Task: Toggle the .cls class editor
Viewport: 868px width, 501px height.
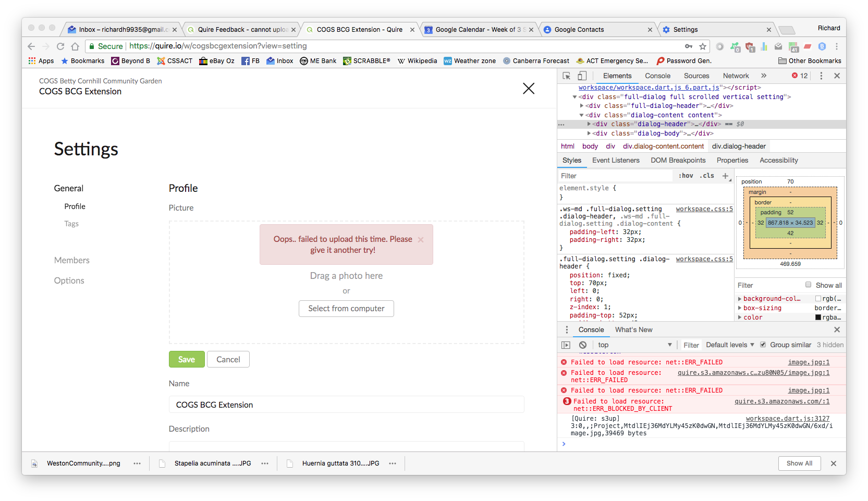Action: [707, 176]
